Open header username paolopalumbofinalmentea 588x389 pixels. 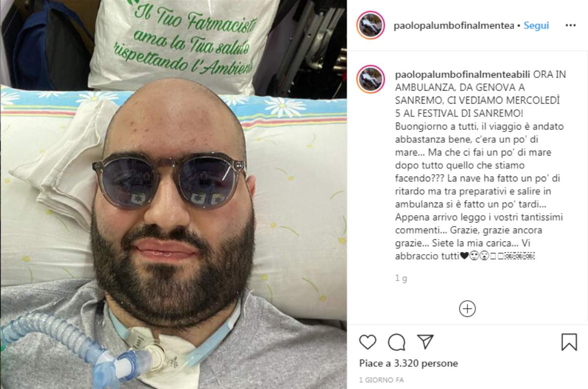click(454, 26)
